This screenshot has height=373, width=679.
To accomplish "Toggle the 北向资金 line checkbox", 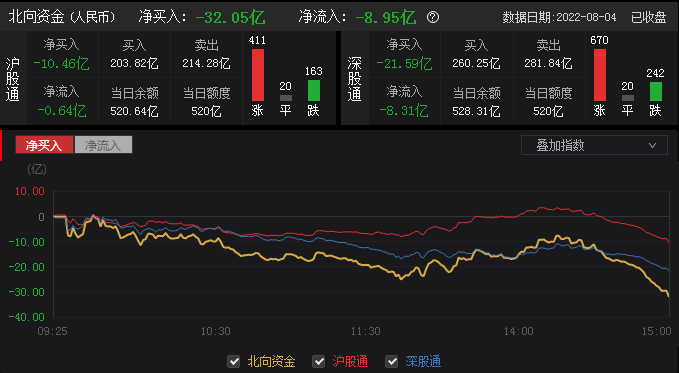I will (x=234, y=361).
